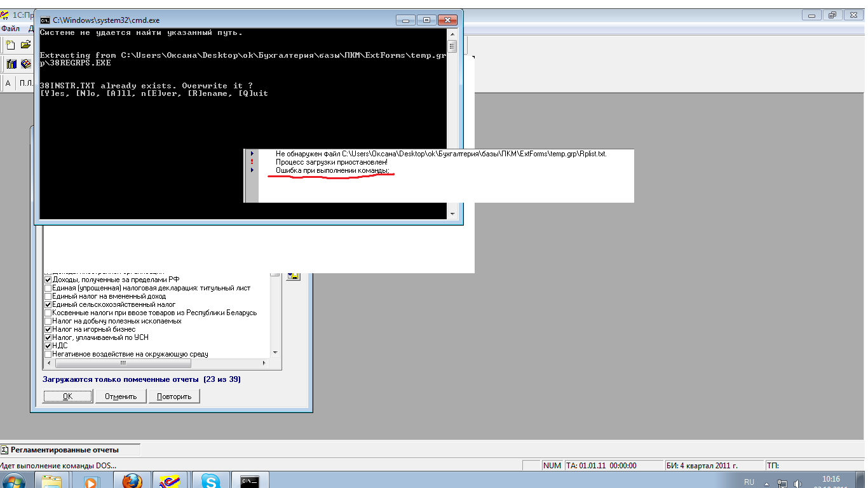Click the cmd window scrollbar down arrow
Screen dimensions: 868x488
click(452, 214)
